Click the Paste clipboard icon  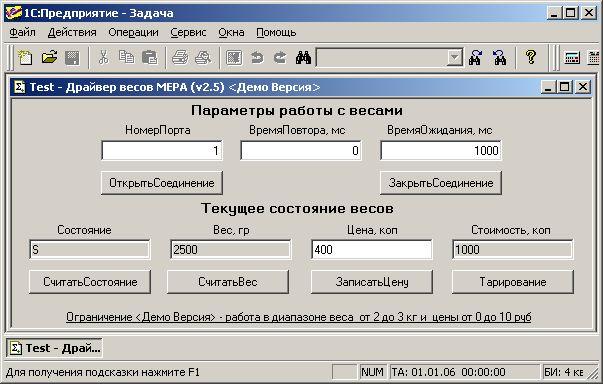pos(150,58)
